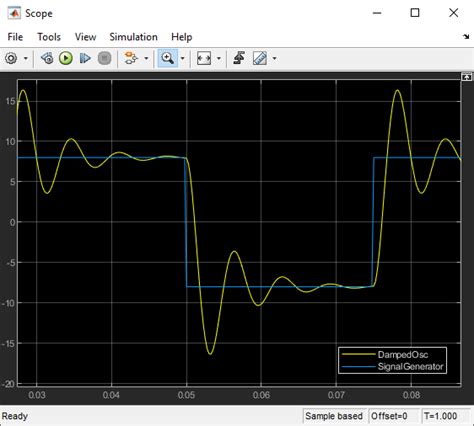Click the Highlight Simulink block icon
The image size is (474, 426).
(130, 58)
